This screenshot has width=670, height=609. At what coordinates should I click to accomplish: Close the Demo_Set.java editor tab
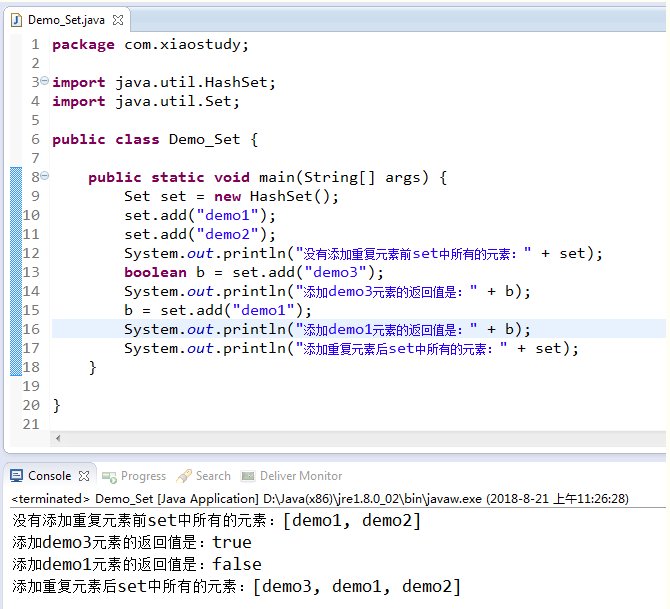(118, 20)
